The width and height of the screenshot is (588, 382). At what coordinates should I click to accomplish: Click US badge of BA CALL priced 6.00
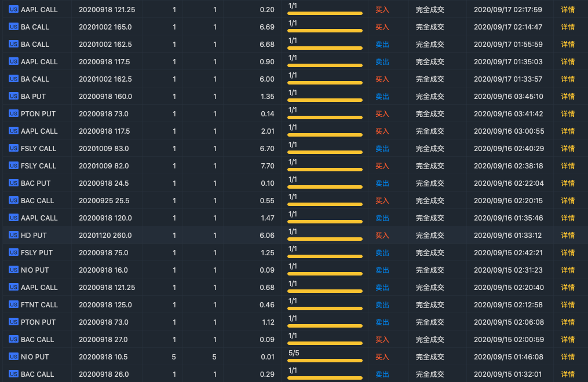(x=13, y=79)
